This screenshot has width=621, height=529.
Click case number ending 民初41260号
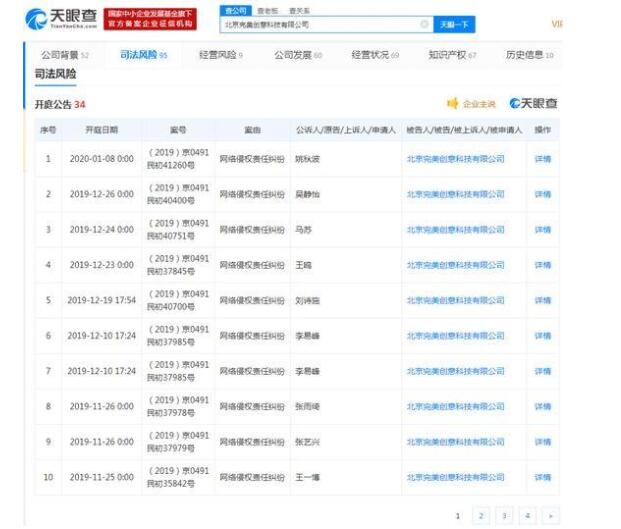tap(178, 159)
